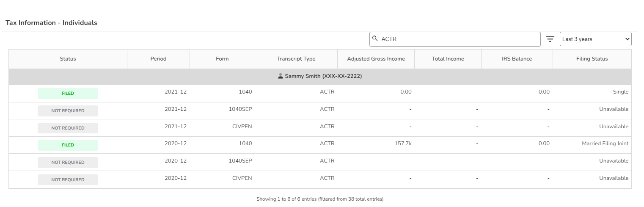This screenshot has height=207, width=644.
Task: Sort by the Filing Status column header
Action: pyautogui.click(x=592, y=59)
